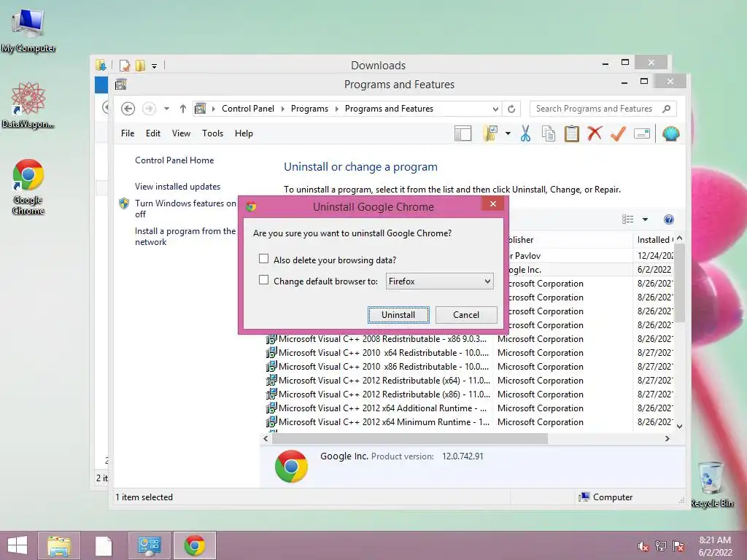Viewport: 747px width, 560px height.
Task: Open the Firefox default browser dropdown
Action: 439,281
